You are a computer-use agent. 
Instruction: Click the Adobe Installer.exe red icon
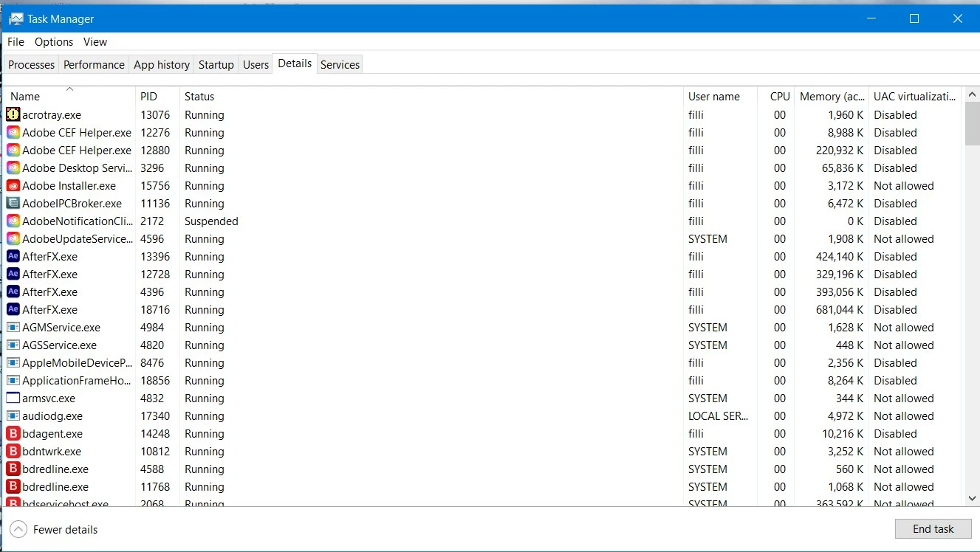tap(13, 185)
